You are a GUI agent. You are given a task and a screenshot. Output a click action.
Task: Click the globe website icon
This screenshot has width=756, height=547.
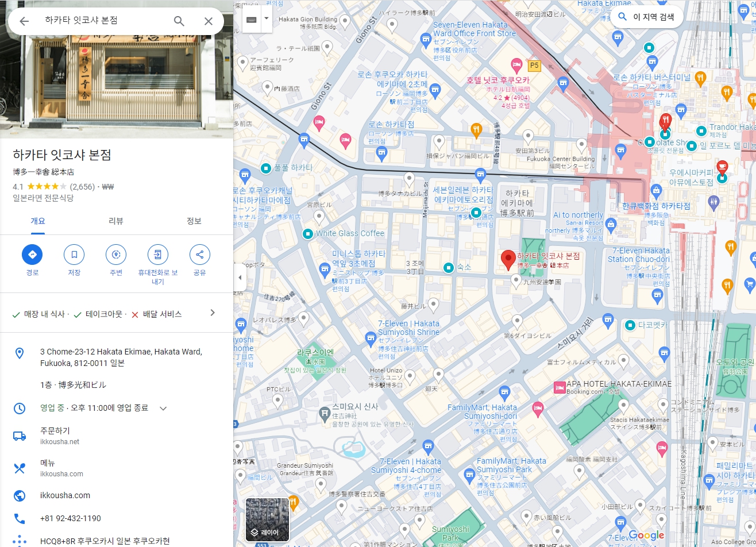pos(20,495)
